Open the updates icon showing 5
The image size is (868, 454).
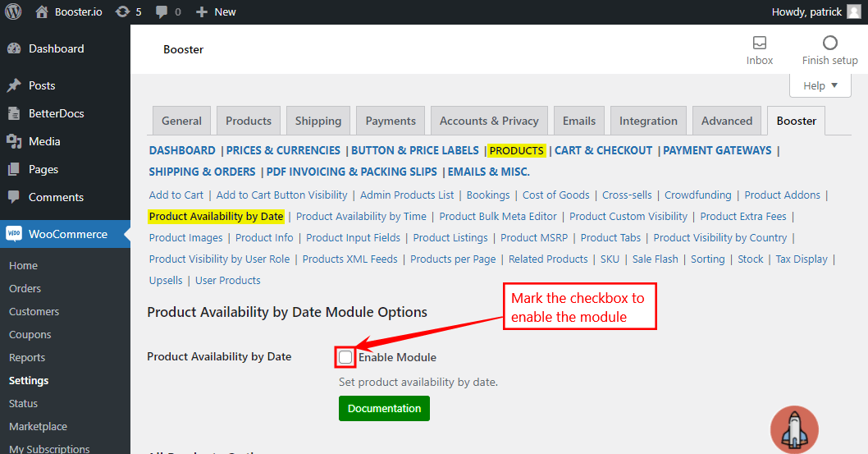[122, 11]
